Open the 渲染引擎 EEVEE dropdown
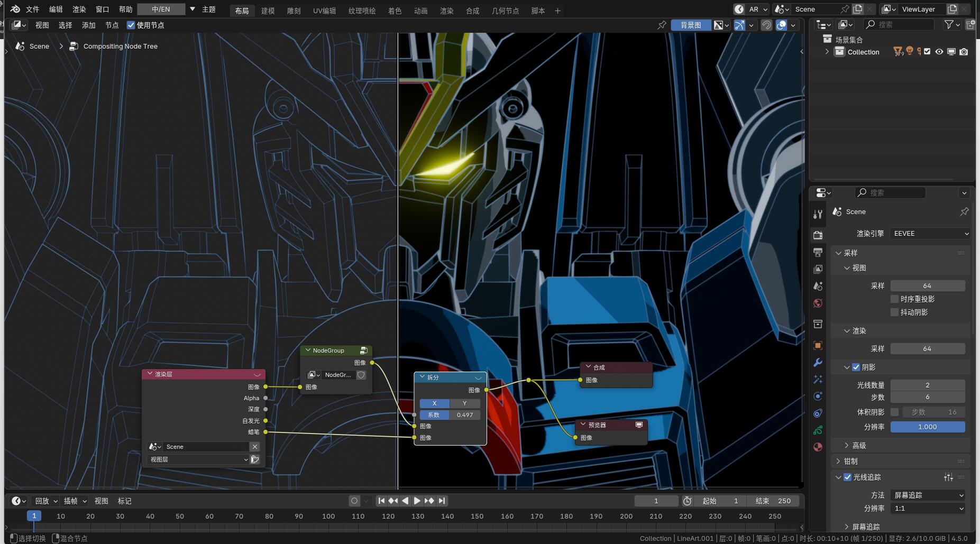980x544 pixels. pyautogui.click(x=930, y=233)
